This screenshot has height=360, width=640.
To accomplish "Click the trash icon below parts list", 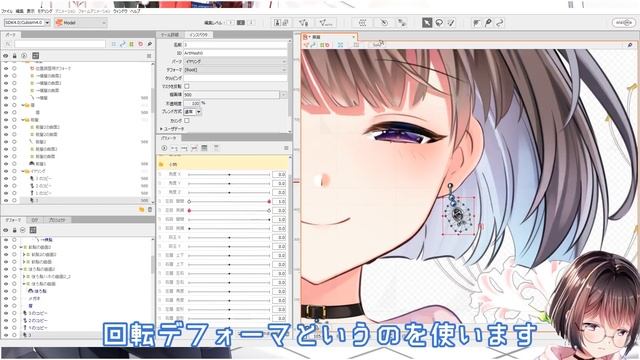I will click(x=150, y=209).
